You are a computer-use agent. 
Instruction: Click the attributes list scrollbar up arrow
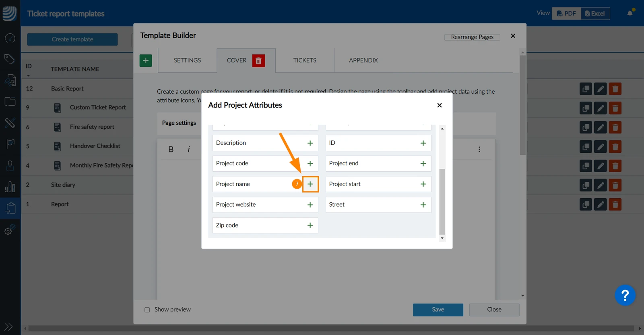(x=442, y=129)
